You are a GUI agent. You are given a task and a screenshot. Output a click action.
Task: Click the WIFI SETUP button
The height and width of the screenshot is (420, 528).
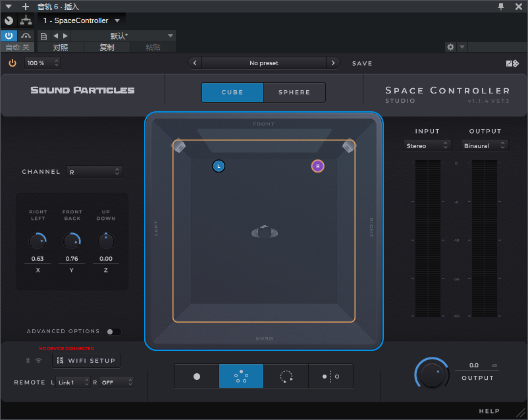(x=86, y=360)
